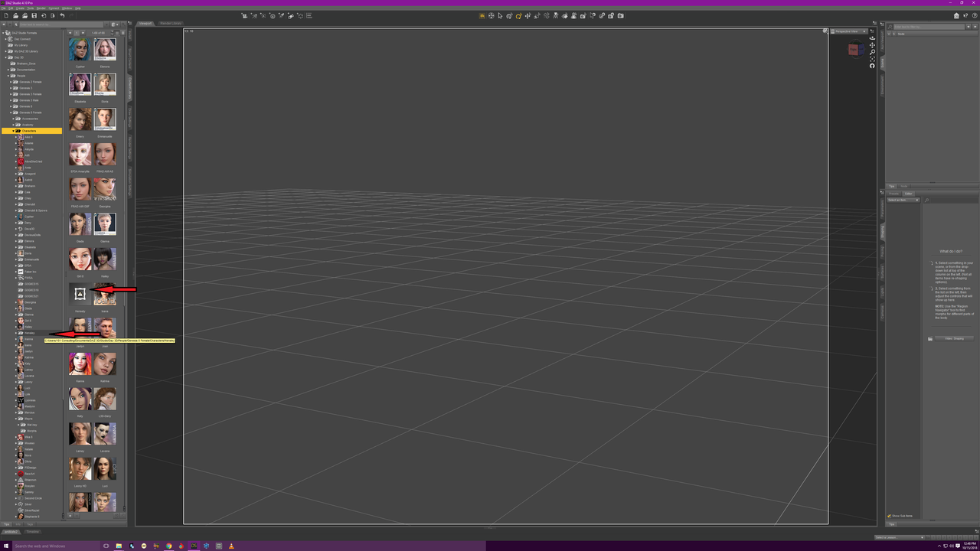Select the Cypher character thumbnail
Screen dimensions: 980x551
(x=80, y=50)
